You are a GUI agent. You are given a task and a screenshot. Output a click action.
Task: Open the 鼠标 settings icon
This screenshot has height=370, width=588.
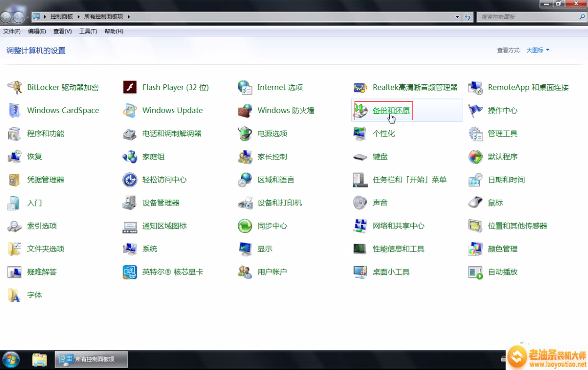pos(496,203)
